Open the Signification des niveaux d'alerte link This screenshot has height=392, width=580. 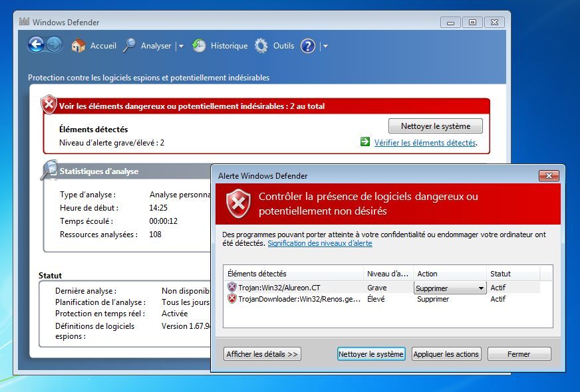tap(319, 243)
